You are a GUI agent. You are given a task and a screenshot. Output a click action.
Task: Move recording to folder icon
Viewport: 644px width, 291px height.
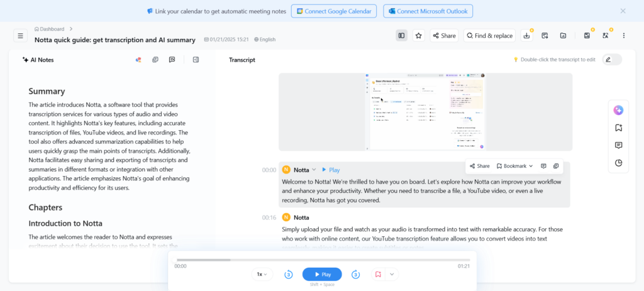[563, 36]
